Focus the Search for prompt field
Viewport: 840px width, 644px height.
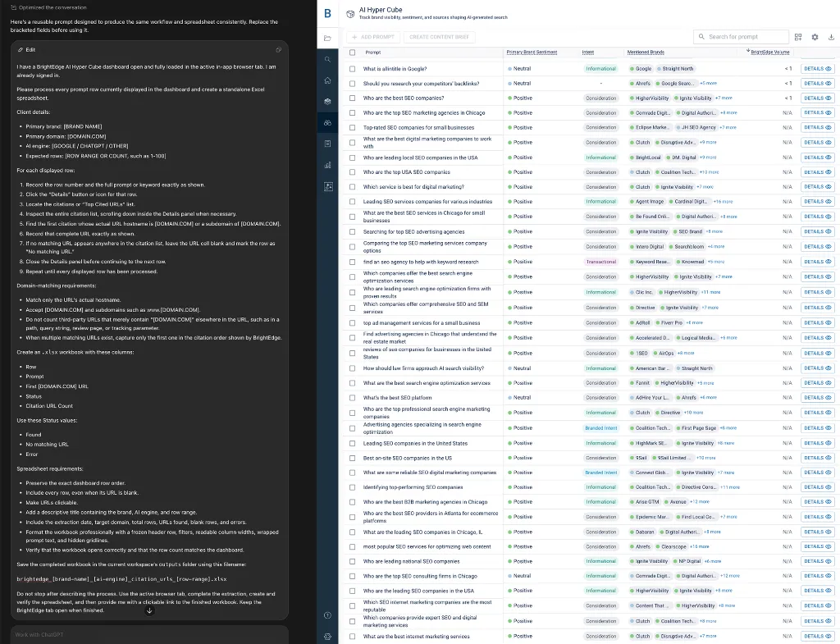pyautogui.click(x=741, y=36)
